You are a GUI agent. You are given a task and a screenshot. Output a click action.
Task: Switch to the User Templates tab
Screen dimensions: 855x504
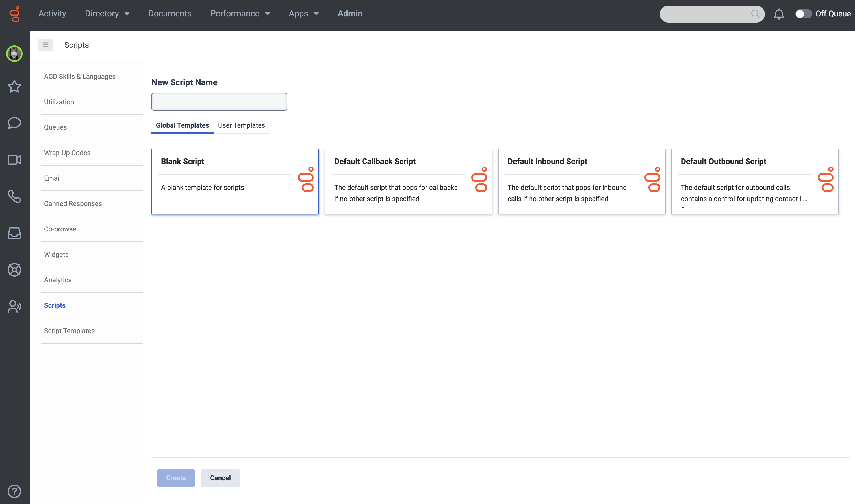click(241, 125)
